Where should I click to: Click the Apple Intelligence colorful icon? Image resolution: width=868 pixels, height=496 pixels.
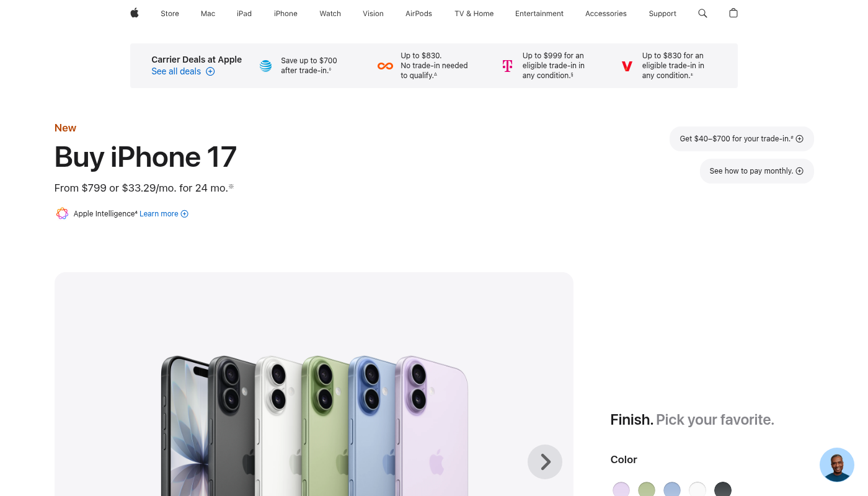(62, 214)
